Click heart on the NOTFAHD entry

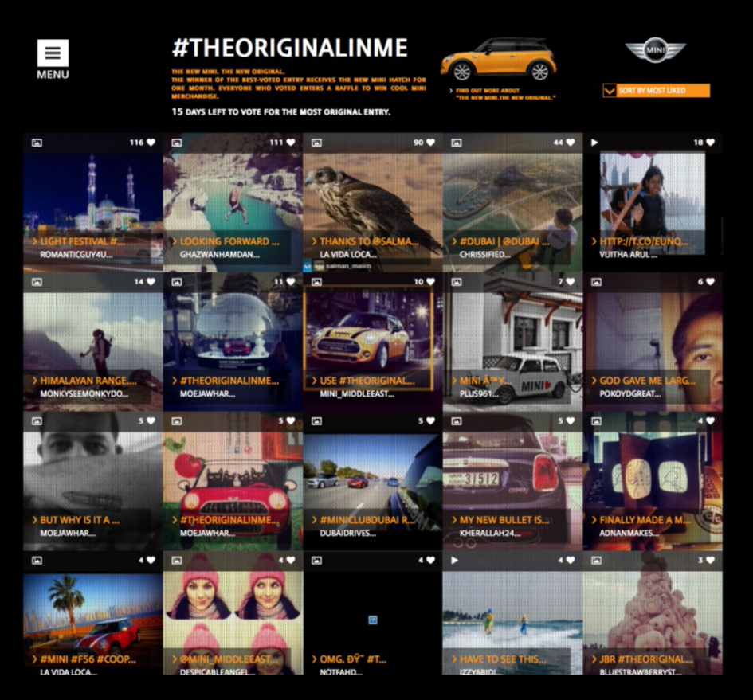[430, 560]
